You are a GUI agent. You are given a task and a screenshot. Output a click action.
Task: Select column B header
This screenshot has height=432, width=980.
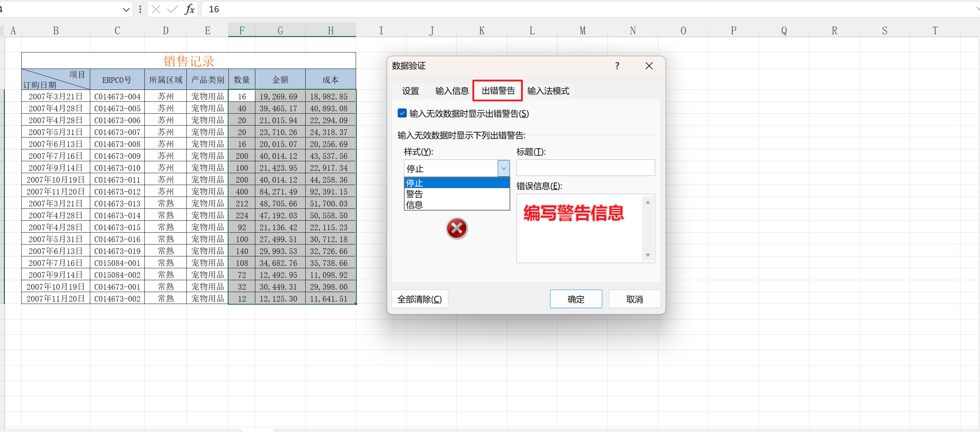56,30
